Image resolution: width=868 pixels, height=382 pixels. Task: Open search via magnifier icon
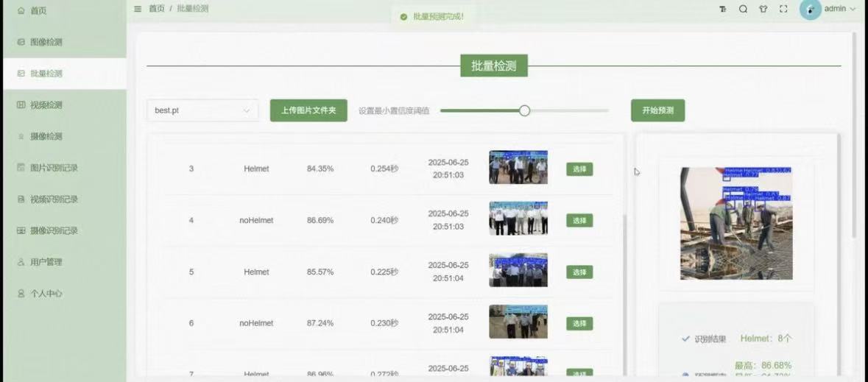click(x=743, y=9)
